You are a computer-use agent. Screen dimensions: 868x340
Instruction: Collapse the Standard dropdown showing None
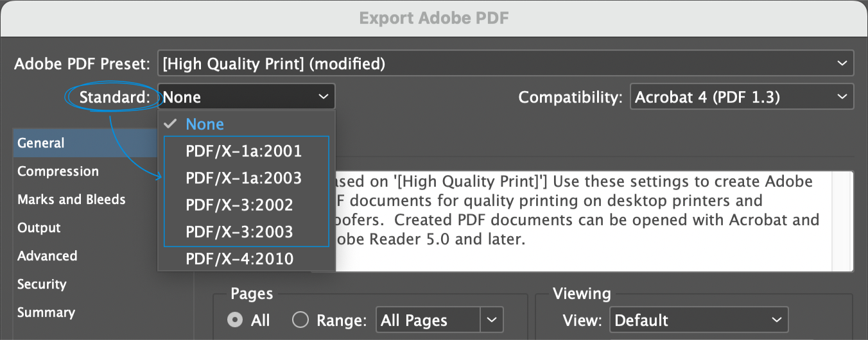coord(246,97)
